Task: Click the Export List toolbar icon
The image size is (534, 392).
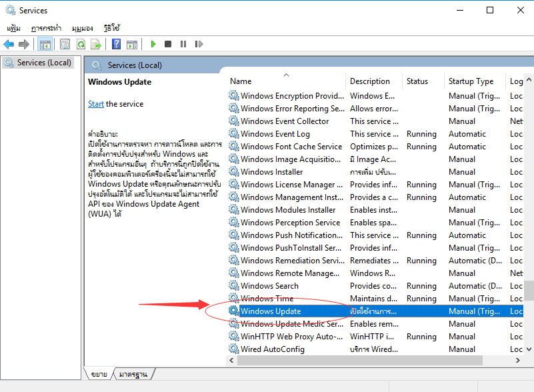Action: pos(96,44)
